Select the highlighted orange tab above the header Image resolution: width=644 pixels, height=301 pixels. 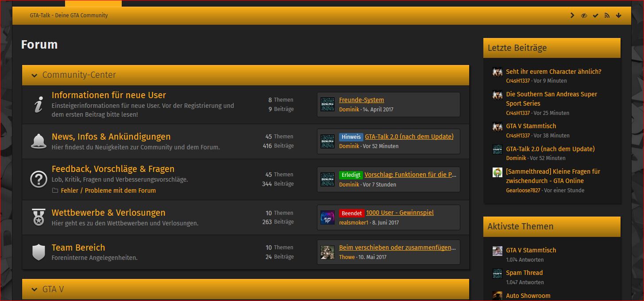coord(93,4)
